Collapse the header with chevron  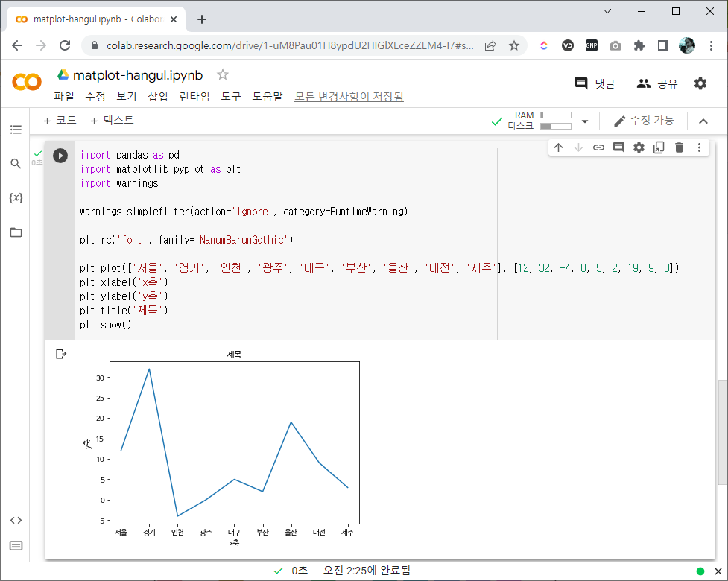tap(703, 121)
